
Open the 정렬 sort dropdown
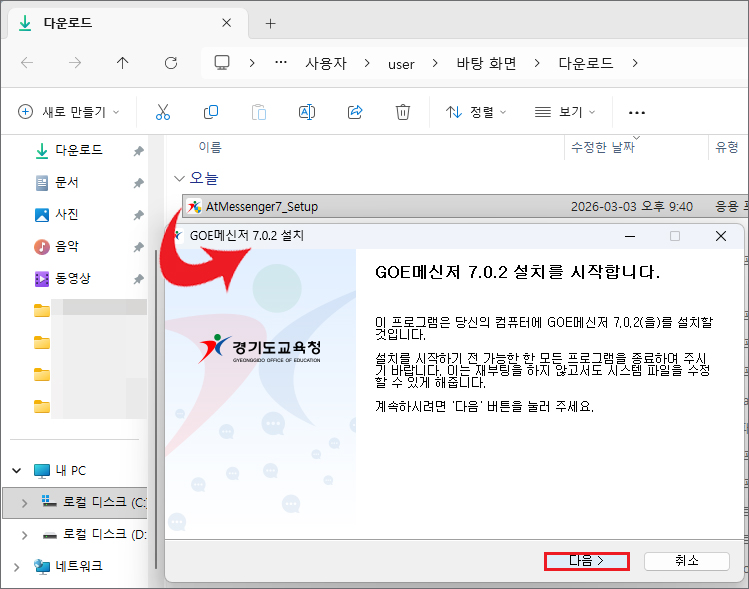click(476, 112)
